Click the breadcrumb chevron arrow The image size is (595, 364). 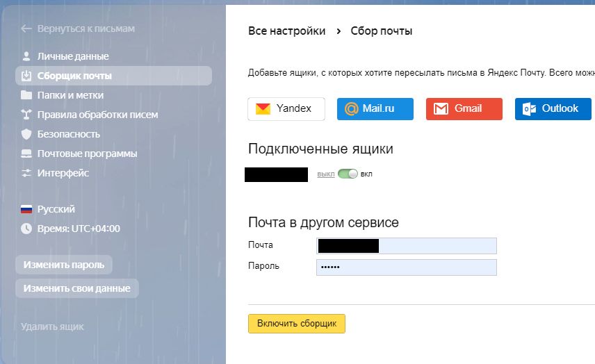(339, 31)
